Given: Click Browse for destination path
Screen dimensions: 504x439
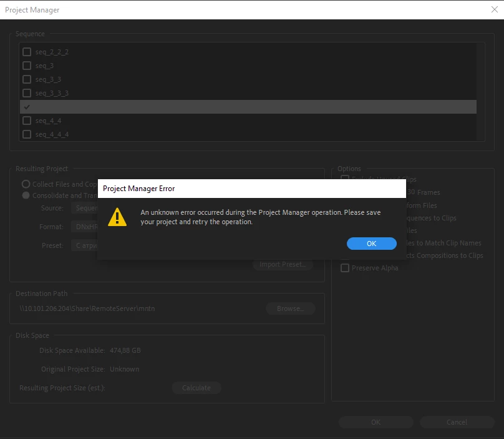Looking at the screenshot, I should 290,308.
